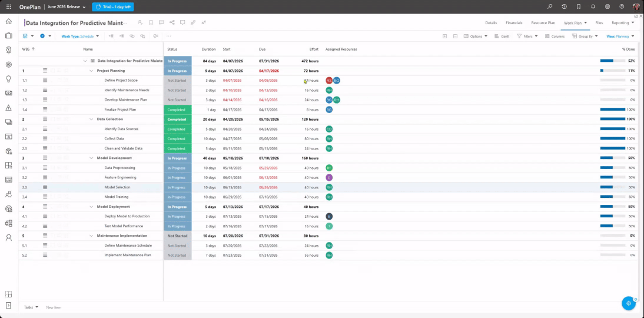Open the warning triangle sidebar icon
The width and height of the screenshot is (644, 318).
(x=9, y=108)
